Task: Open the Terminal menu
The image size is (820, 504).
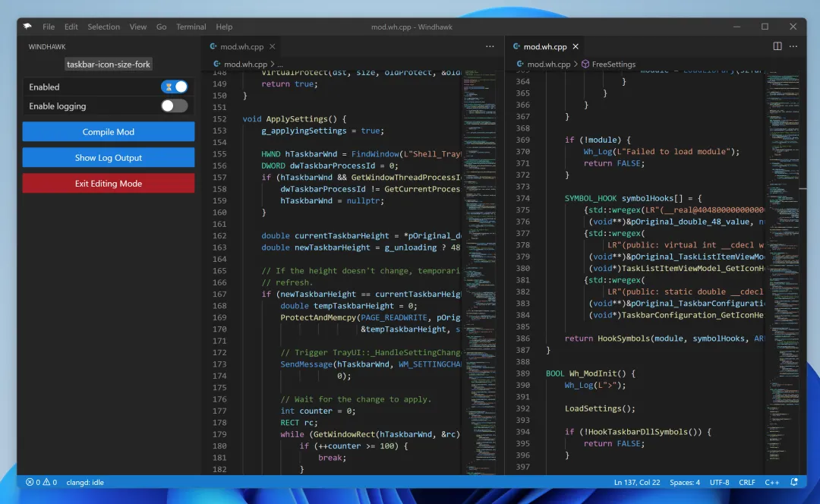Action: 191,27
